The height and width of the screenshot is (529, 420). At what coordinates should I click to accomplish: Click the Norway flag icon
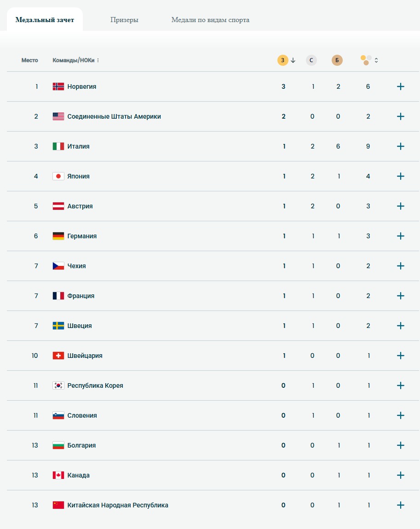58,86
